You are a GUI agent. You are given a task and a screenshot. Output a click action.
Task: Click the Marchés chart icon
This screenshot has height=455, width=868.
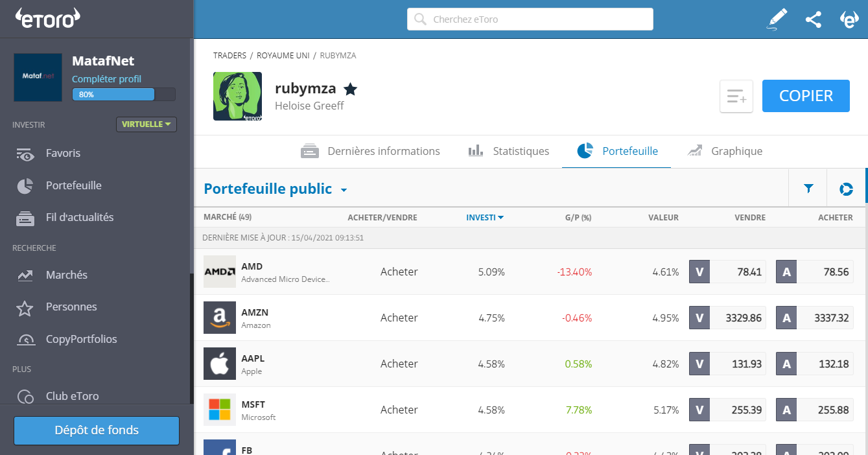click(x=25, y=275)
